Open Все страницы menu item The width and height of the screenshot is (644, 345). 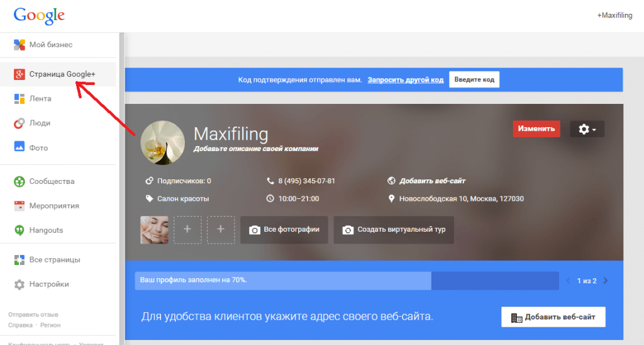tap(54, 259)
